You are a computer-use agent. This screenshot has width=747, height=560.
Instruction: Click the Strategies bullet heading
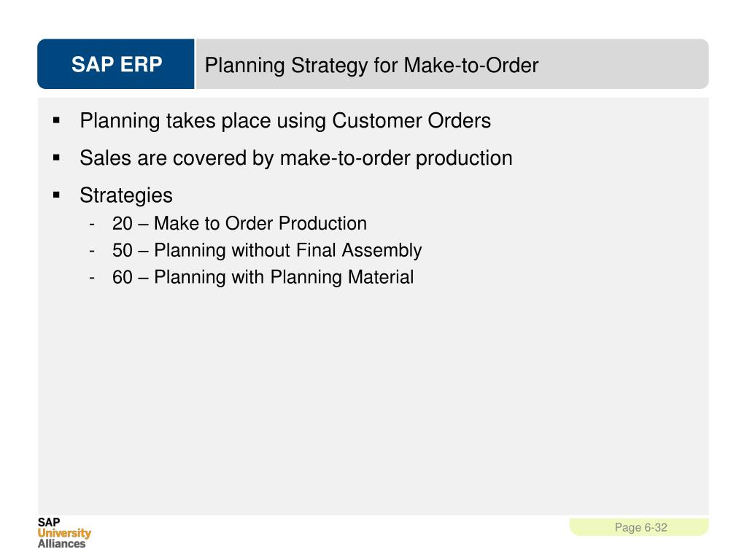coord(125,195)
